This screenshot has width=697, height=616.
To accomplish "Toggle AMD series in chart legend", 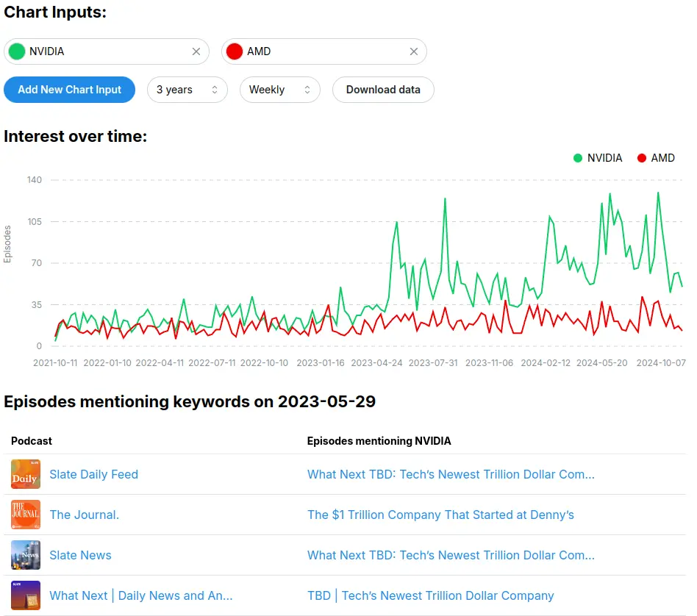I will pos(656,158).
